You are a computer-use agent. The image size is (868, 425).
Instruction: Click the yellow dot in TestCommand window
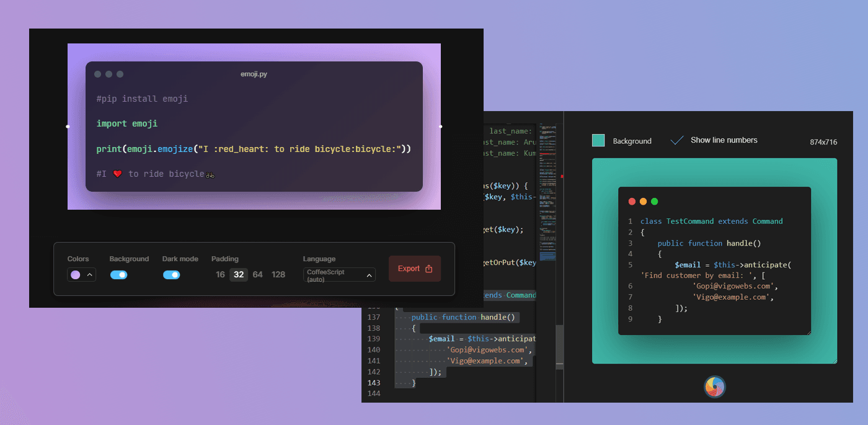643,202
